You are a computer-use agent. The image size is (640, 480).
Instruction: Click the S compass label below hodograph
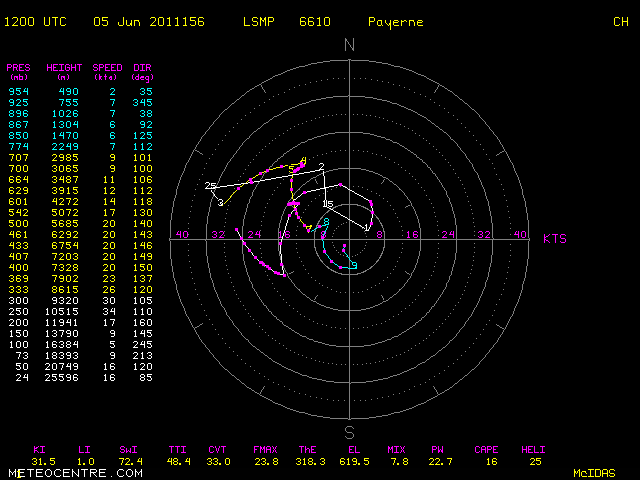click(x=350, y=432)
